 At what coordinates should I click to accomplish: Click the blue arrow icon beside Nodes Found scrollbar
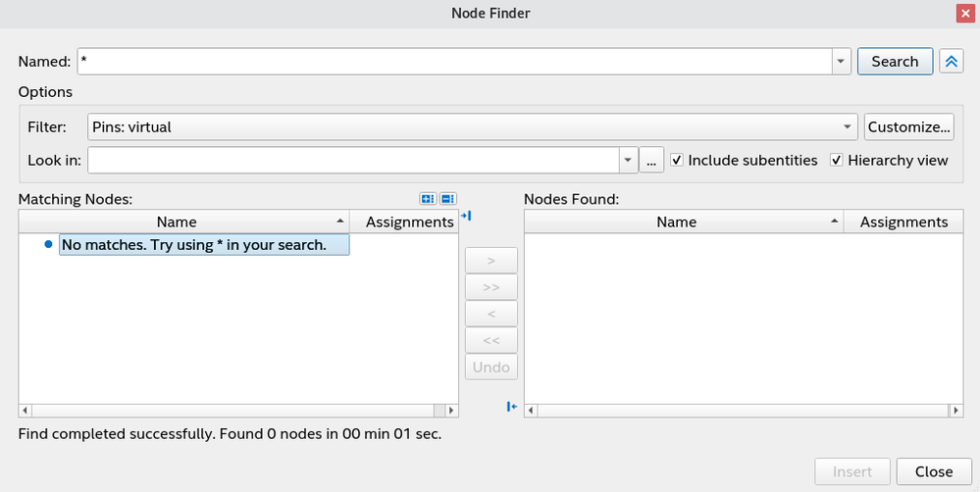[x=512, y=407]
